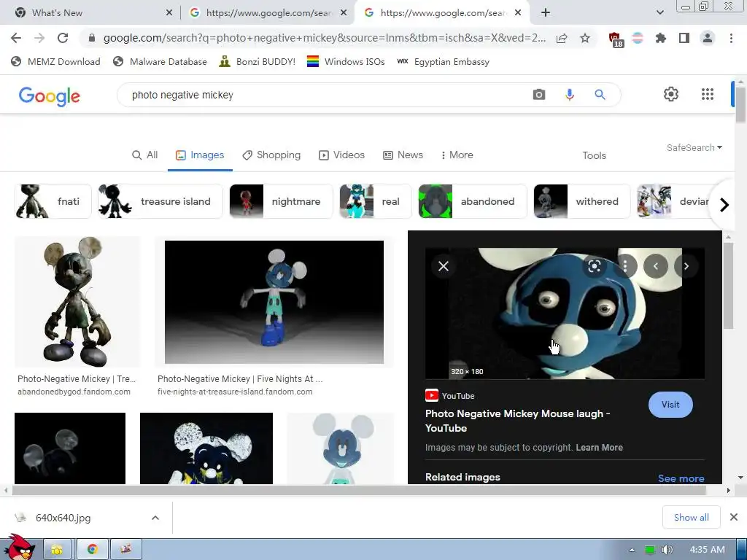View site information lock icon
This screenshot has width=747, height=560.
pyautogui.click(x=92, y=38)
